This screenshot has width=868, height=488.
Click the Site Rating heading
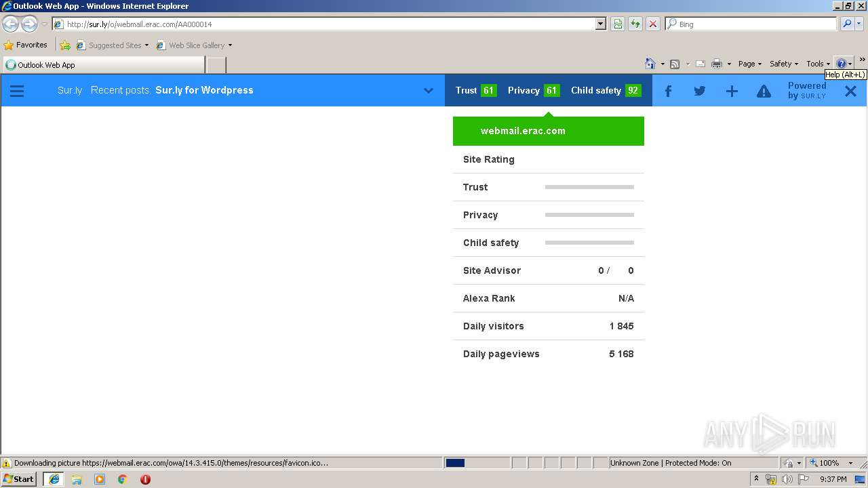click(489, 159)
